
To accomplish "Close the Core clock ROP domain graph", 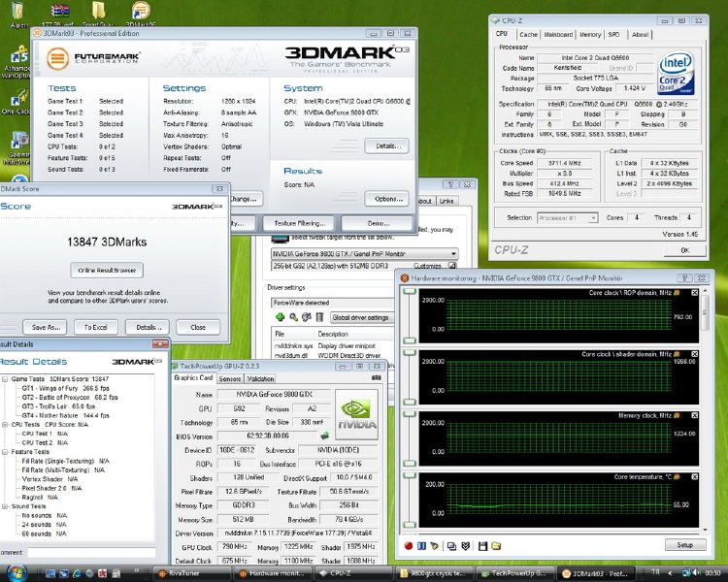I will click(695, 293).
